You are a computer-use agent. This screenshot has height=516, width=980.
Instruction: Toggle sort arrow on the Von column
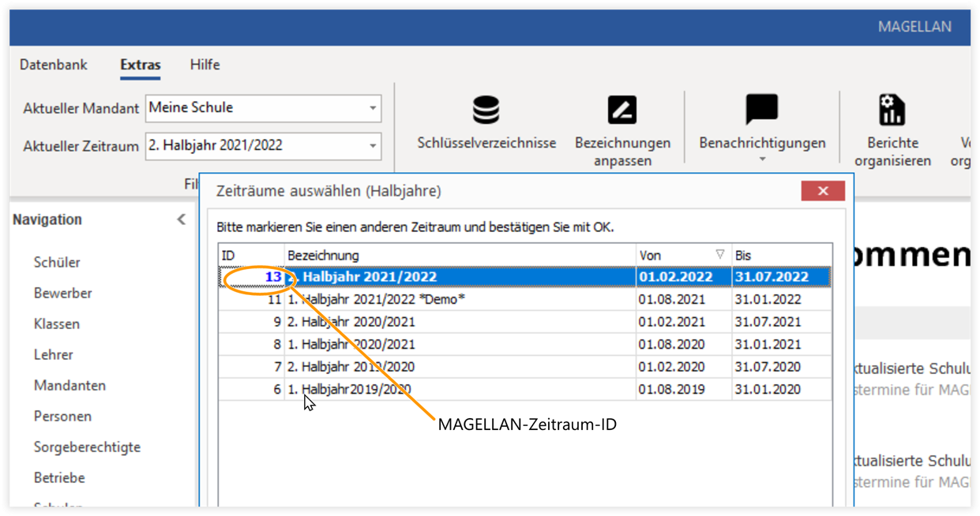click(719, 255)
